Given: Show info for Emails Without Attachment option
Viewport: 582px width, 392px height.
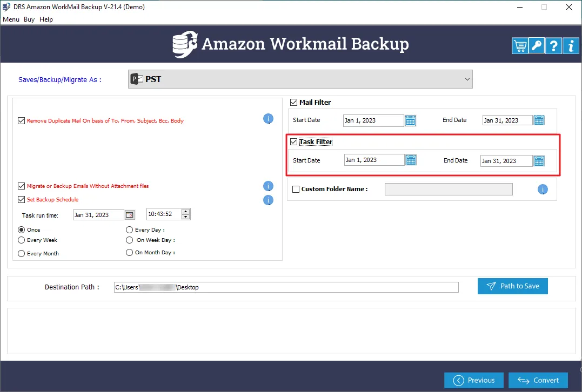Looking at the screenshot, I should pos(269,186).
